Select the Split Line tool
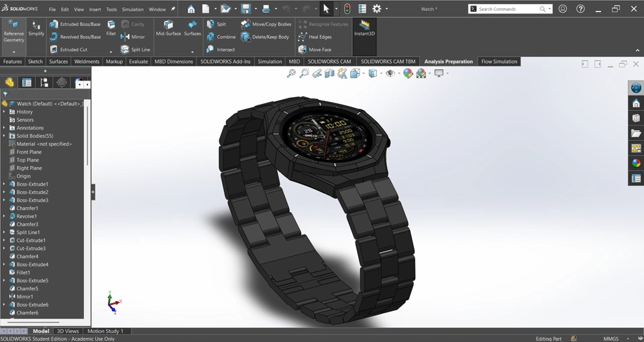Image resolution: width=644 pixels, height=342 pixels. click(136, 50)
